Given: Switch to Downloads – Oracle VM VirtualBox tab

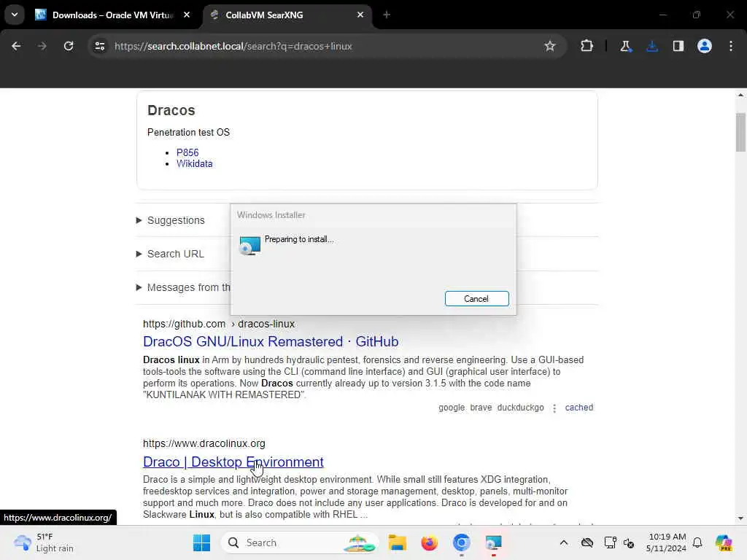Looking at the screenshot, I should click(x=113, y=15).
